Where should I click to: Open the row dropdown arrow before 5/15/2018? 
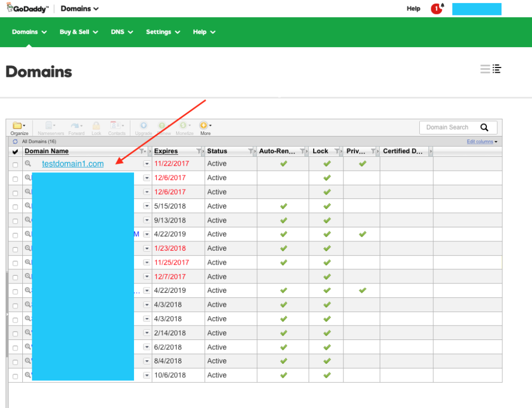click(147, 206)
